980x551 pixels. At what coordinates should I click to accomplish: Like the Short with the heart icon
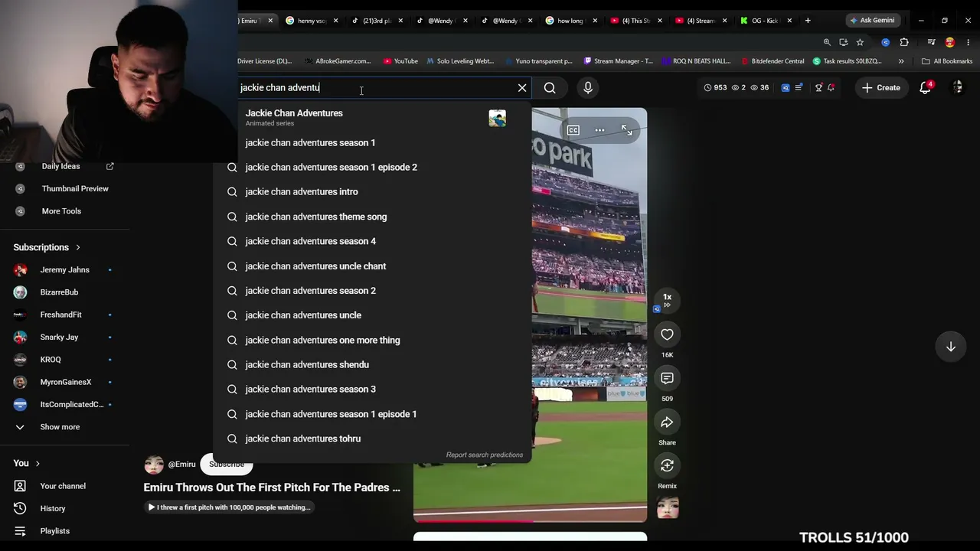667,334
